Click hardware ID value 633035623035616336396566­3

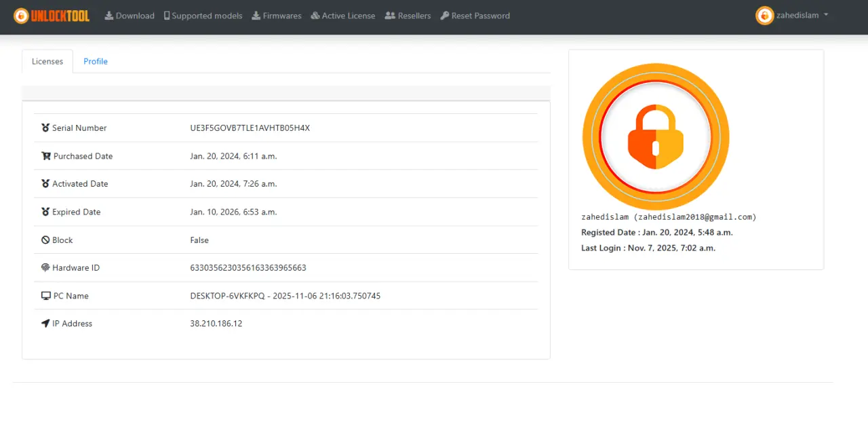[x=248, y=268]
